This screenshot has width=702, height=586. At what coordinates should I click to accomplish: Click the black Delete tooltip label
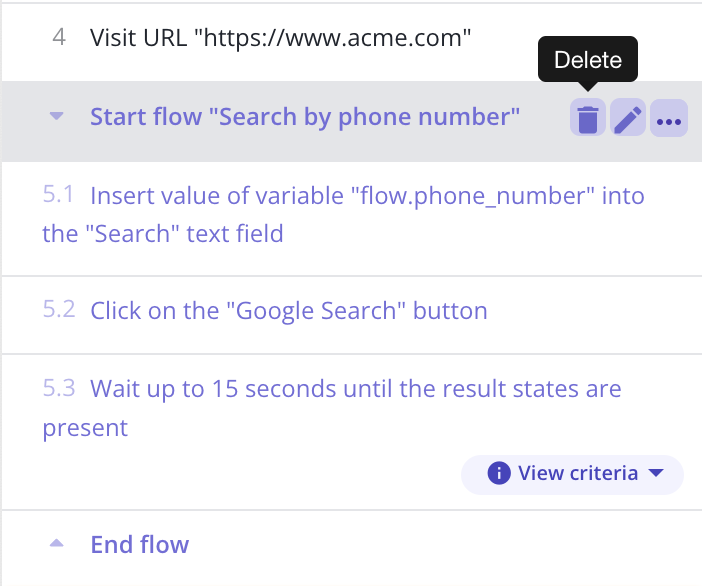point(587,60)
